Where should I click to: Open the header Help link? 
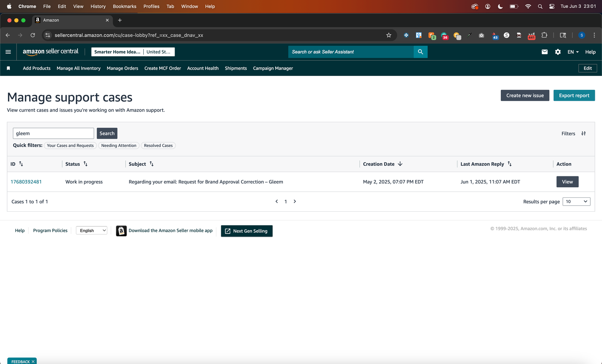click(x=590, y=52)
